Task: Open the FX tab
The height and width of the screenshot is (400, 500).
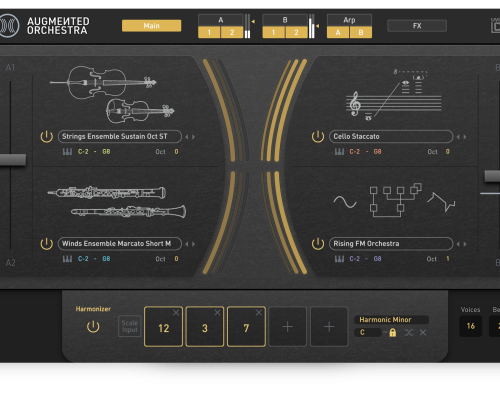Action: (417, 26)
